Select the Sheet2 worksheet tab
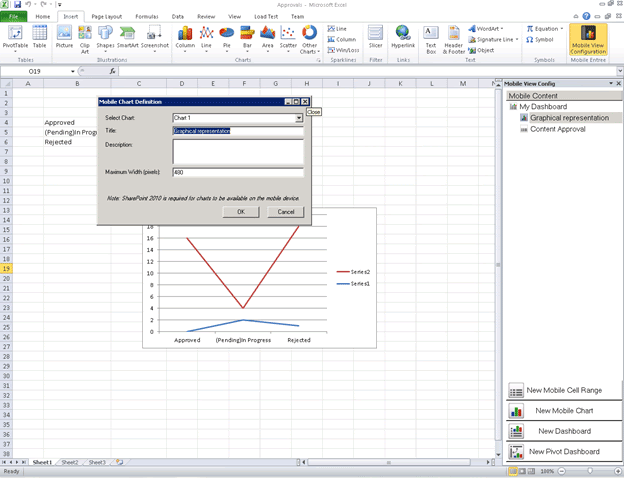624x478 pixels. [x=69, y=462]
